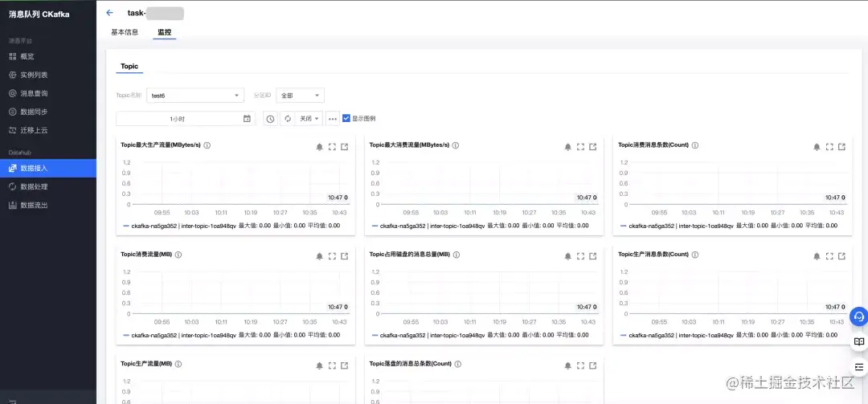Image resolution: width=868 pixels, height=404 pixels.
Task: Open alarm bell for Topic生产消息条数 chart
Action: [817, 256]
